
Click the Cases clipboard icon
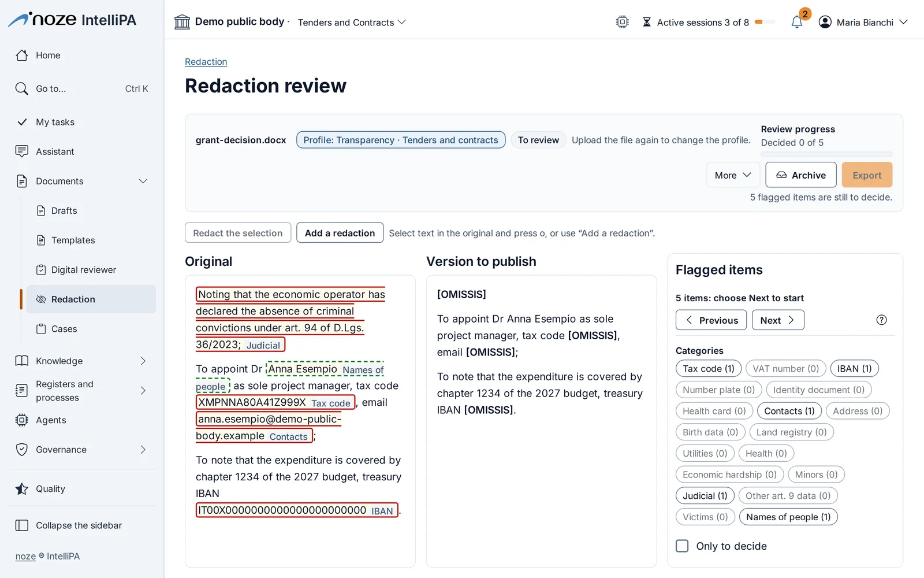click(41, 328)
